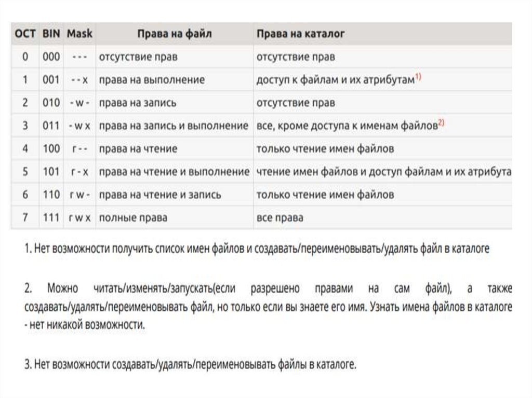Screen dimensions: 532x398
Task: Open the superscript footnote 1 link
Action: coord(418,77)
